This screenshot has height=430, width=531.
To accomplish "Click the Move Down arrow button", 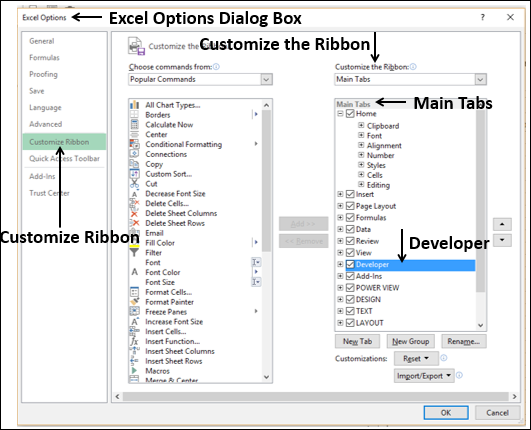I will (x=502, y=240).
